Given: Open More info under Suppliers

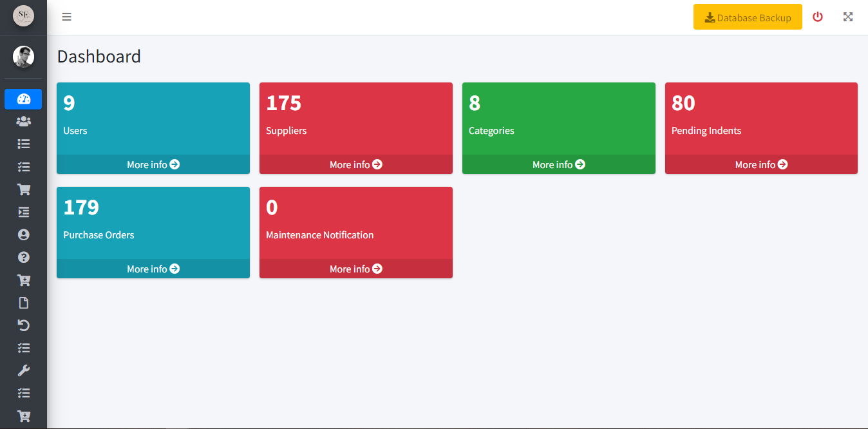Looking at the screenshot, I should pos(356,164).
